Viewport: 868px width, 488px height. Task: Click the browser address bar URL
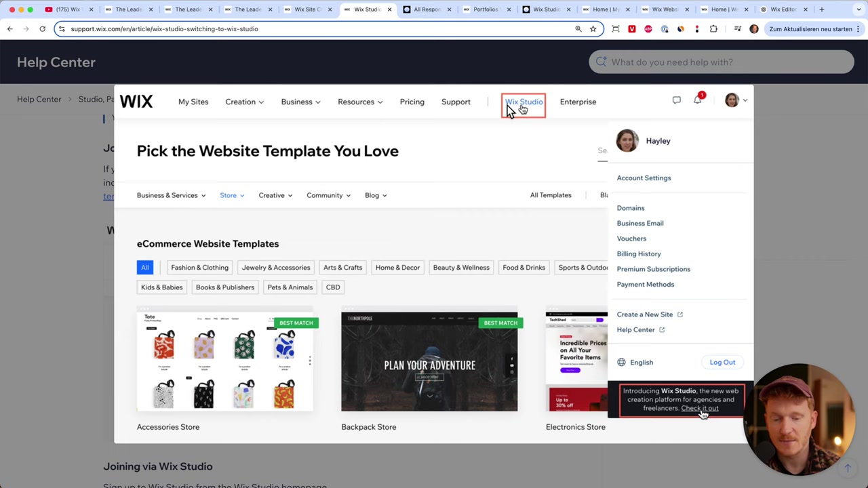pos(164,29)
